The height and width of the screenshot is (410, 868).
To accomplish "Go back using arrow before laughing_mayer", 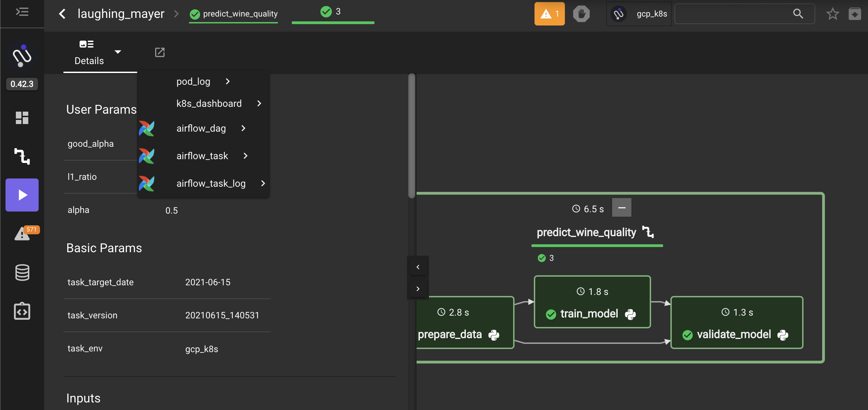I will (x=62, y=14).
